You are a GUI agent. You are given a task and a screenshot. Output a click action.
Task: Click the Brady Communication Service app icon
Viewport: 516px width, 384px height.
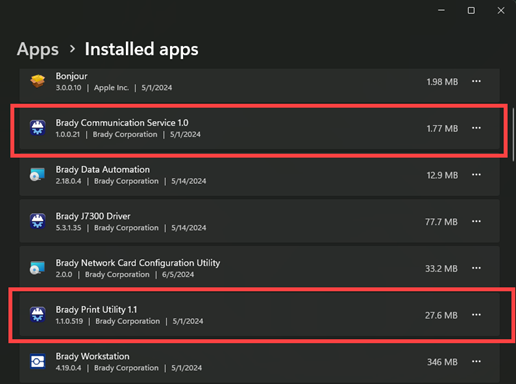coord(37,128)
